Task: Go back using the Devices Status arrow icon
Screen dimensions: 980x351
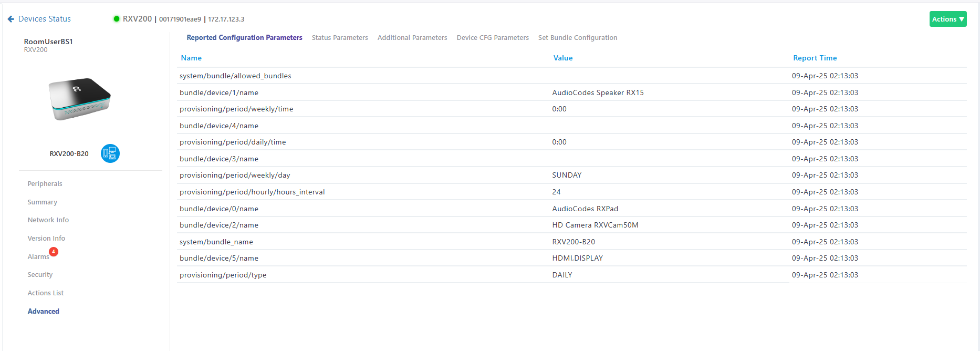Action: [11, 19]
